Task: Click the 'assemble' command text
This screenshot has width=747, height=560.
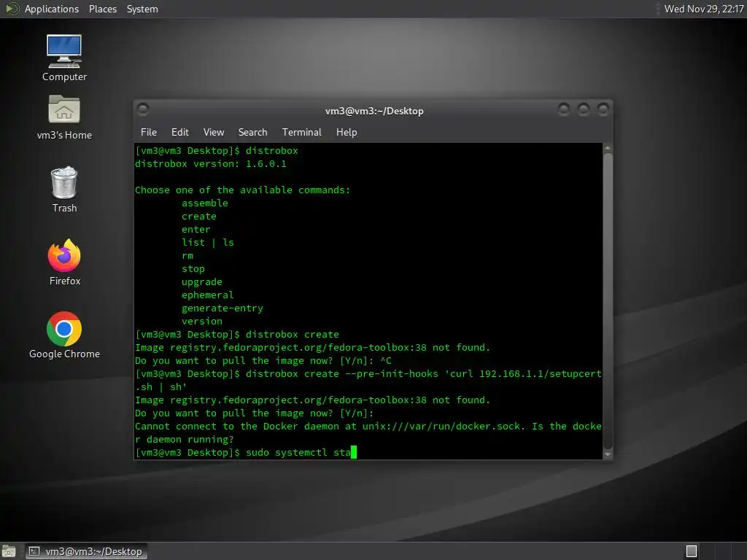Action: 205,203
